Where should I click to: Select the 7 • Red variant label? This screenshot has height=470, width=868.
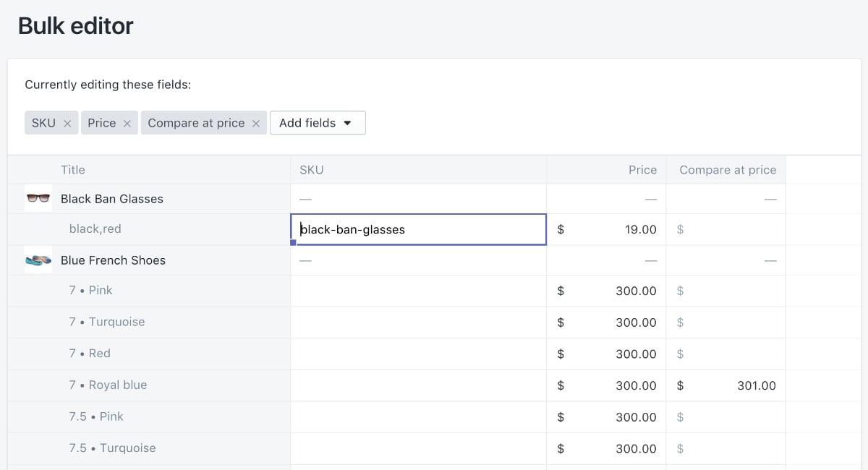90,353
